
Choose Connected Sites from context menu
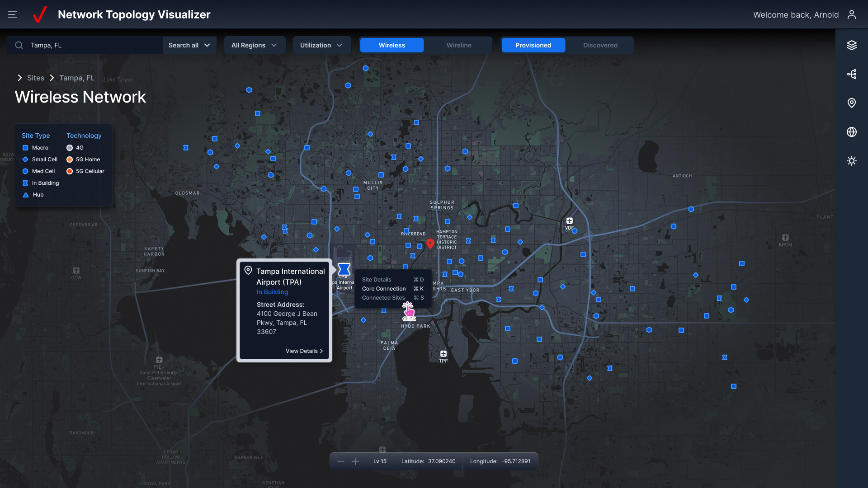click(x=393, y=298)
